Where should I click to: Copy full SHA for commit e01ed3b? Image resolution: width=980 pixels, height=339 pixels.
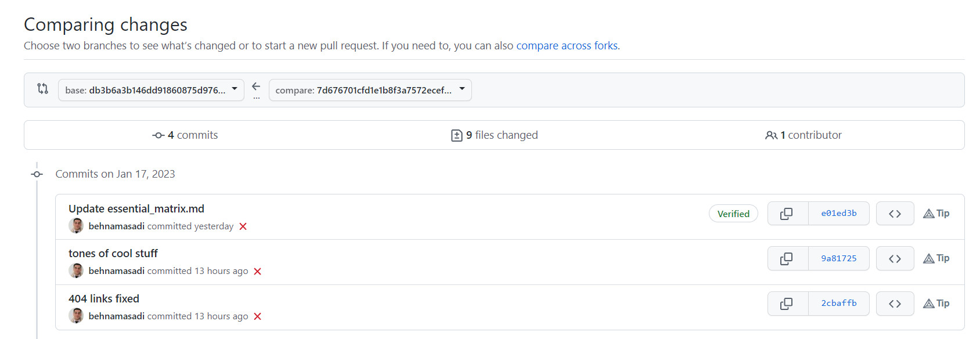pos(787,214)
